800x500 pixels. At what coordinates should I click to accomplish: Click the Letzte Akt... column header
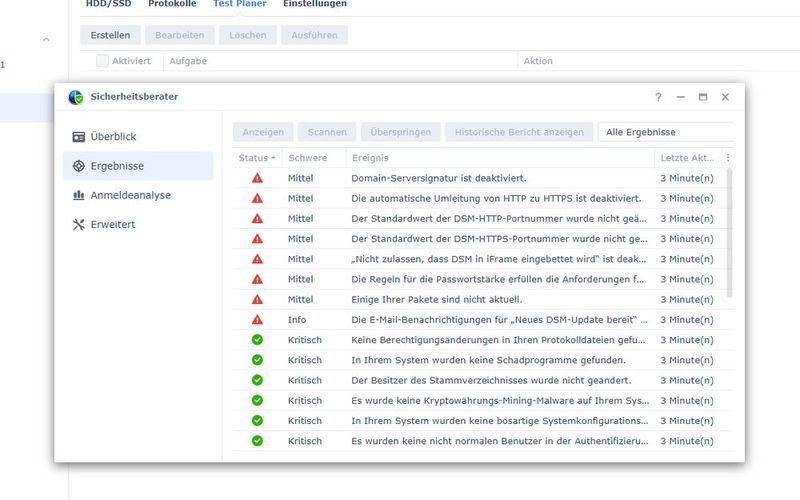687,158
